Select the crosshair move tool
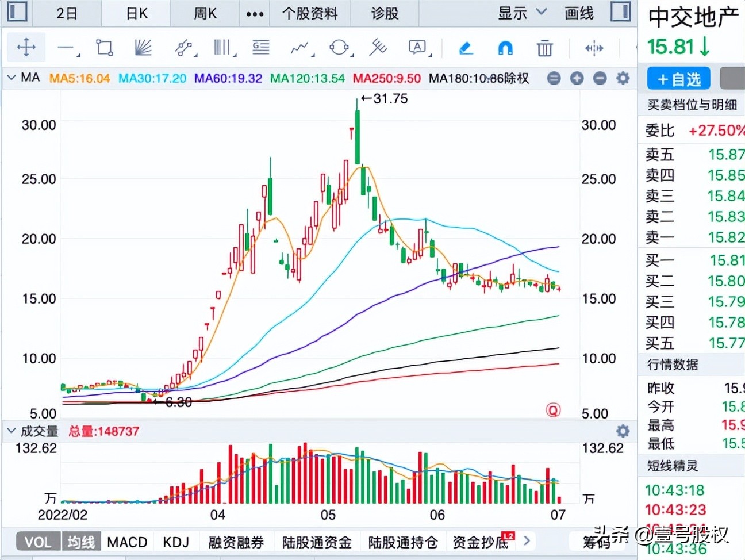 coord(26,48)
